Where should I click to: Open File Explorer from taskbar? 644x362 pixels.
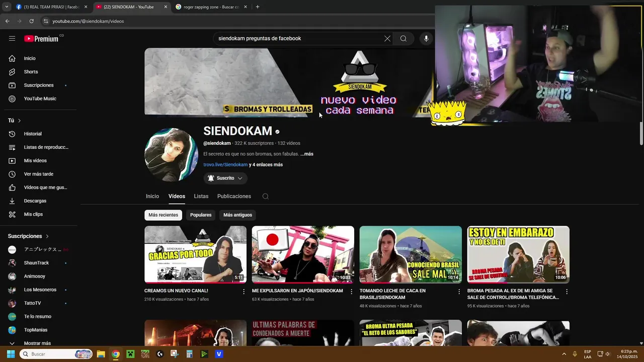tap(101, 354)
